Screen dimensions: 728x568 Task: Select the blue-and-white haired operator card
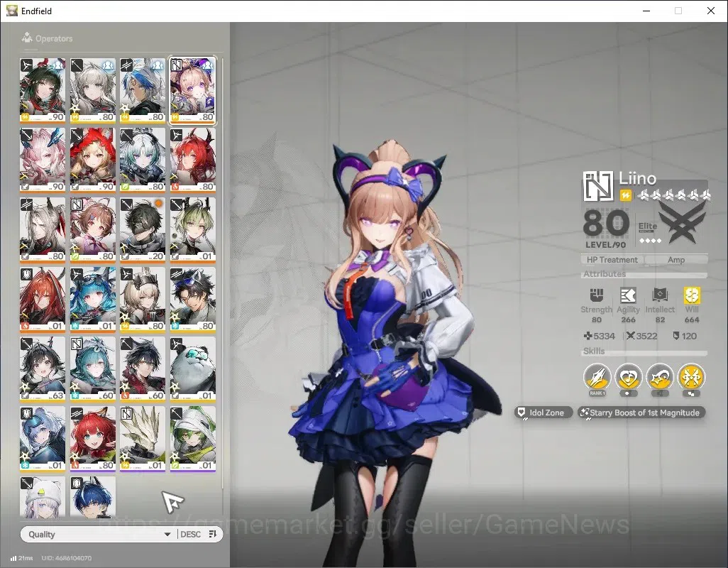[x=143, y=90]
